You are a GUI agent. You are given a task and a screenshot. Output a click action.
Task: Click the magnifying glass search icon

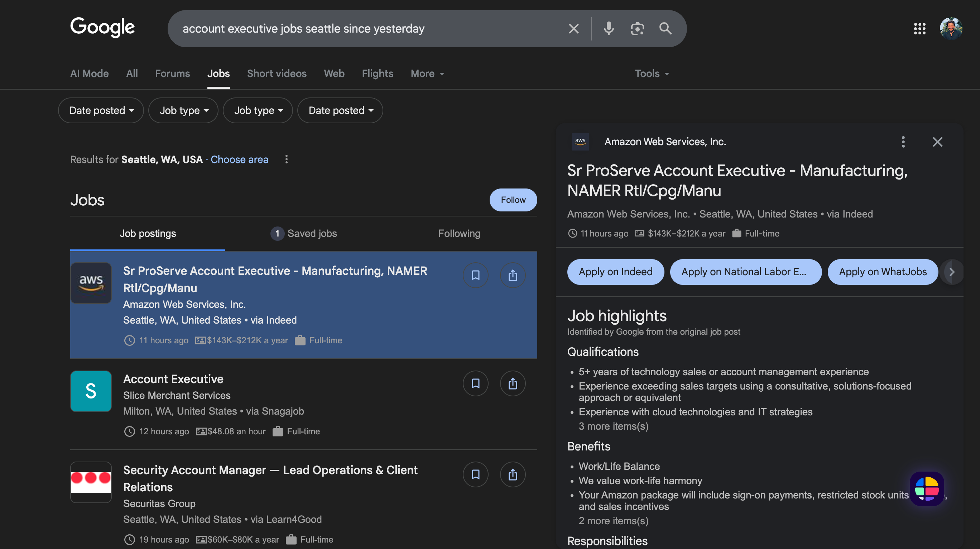click(x=665, y=29)
